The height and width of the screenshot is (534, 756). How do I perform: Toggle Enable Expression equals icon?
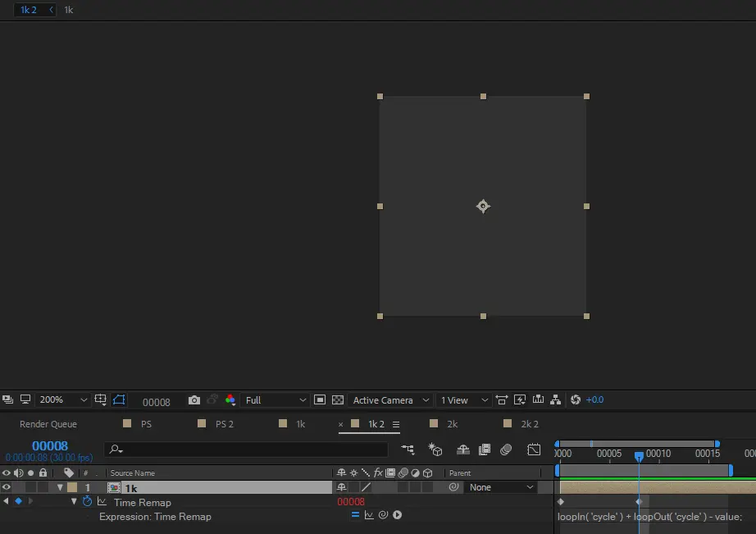pos(355,514)
